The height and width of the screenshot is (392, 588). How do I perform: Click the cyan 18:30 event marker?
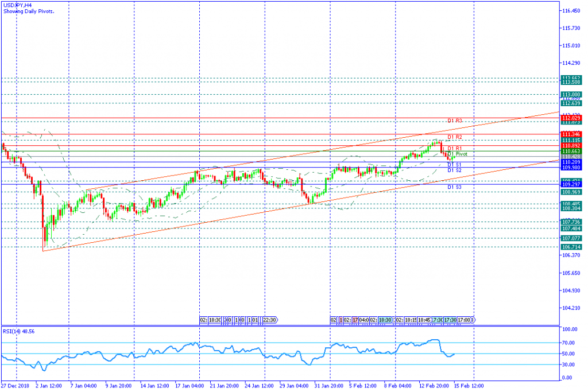[x=385, y=320]
